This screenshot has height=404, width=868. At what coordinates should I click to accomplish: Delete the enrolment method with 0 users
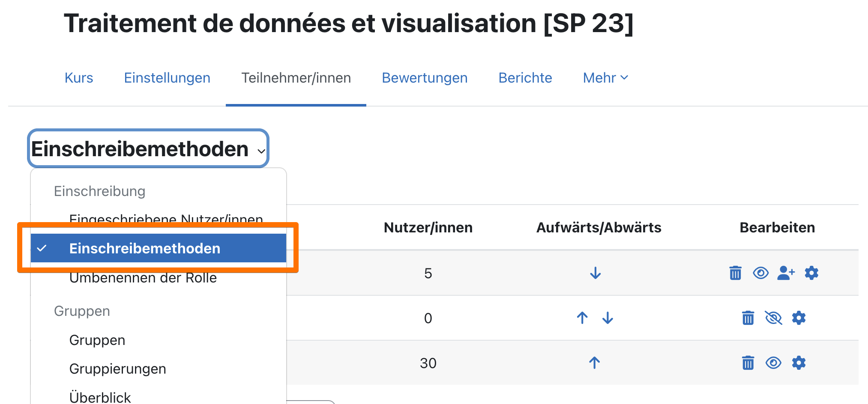pyautogui.click(x=748, y=318)
